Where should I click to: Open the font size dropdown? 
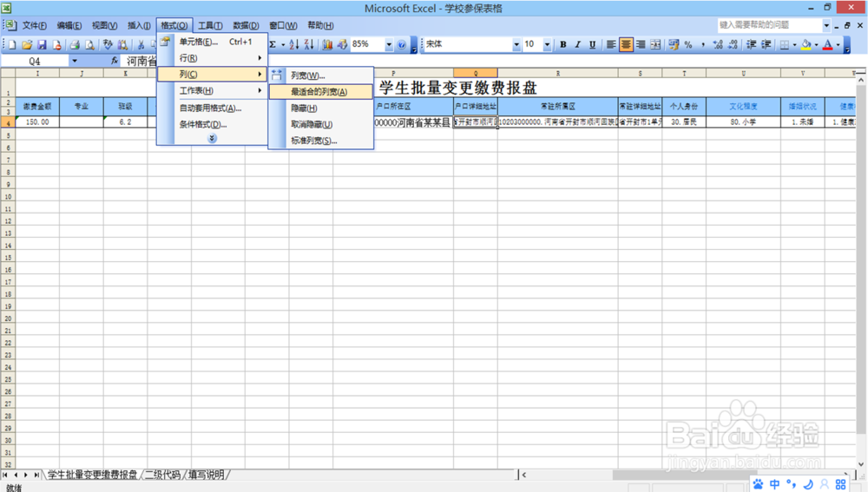coord(547,45)
